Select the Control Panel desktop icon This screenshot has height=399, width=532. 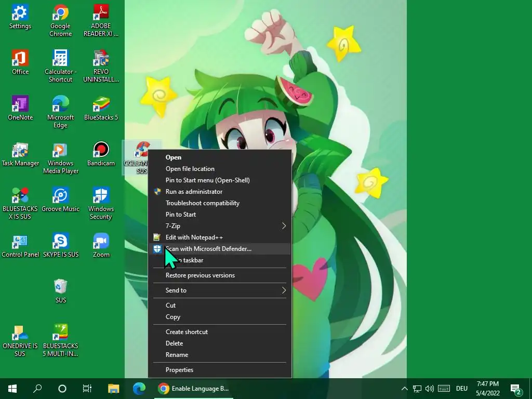[x=20, y=246]
